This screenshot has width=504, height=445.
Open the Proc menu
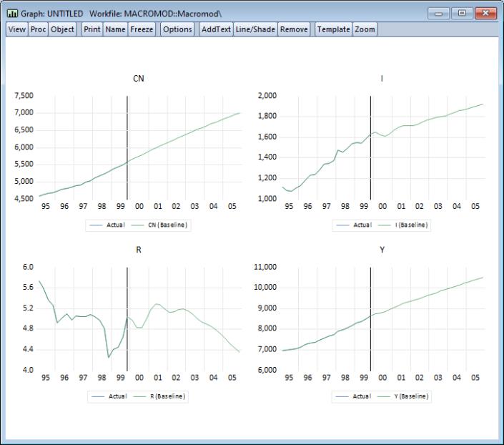point(38,29)
